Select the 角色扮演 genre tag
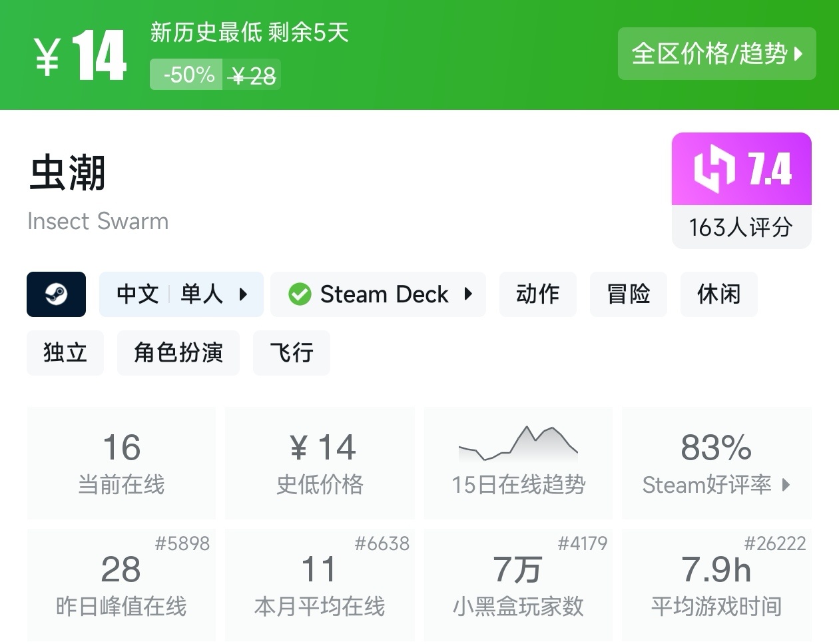The height and width of the screenshot is (644, 839). point(178,353)
